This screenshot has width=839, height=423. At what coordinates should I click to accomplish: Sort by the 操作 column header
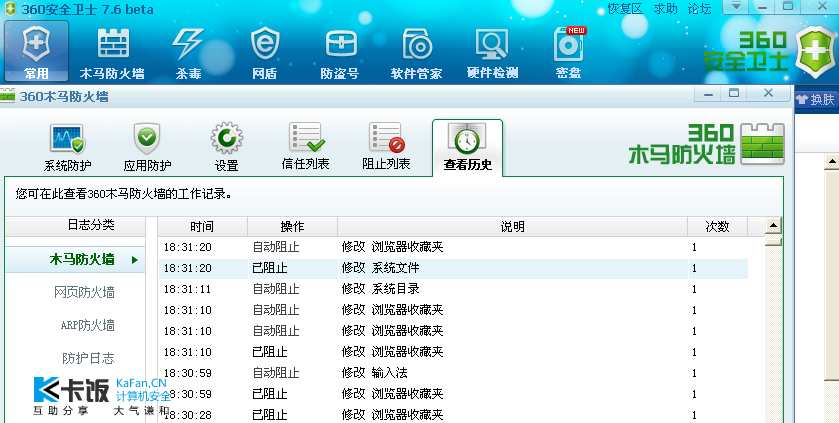pyautogui.click(x=292, y=227)
